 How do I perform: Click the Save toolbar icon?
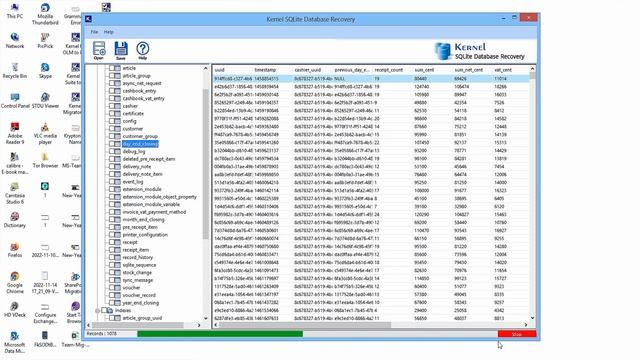click(x=121, y=49)
